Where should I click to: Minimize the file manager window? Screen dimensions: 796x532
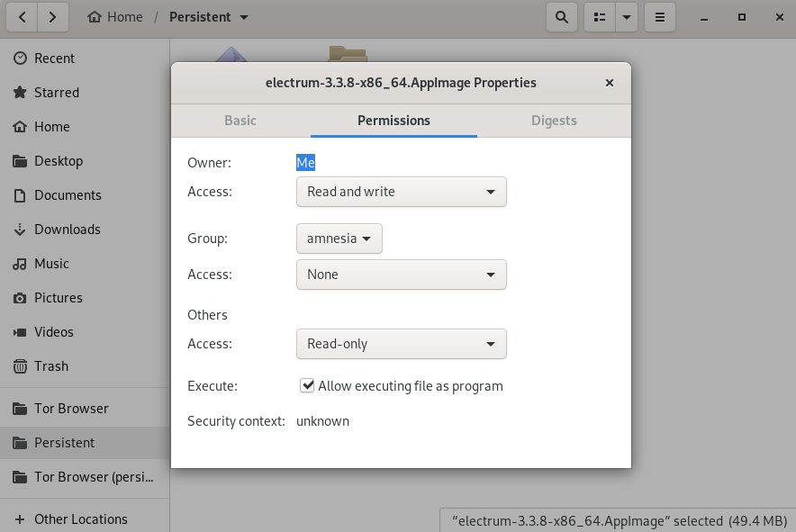(x=704, y=17)
